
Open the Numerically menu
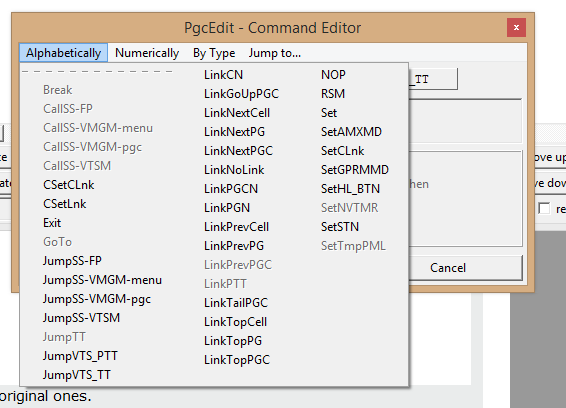click(x=147, y=53)
